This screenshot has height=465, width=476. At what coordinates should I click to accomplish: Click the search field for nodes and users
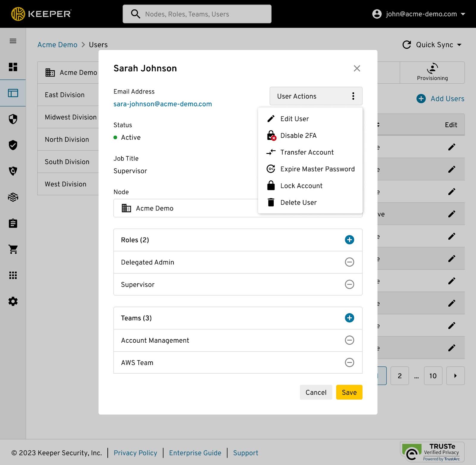(197, 14)
